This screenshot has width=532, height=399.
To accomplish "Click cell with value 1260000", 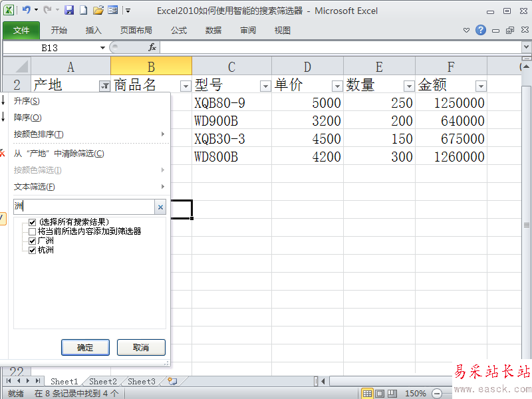I will pos(451,156).
